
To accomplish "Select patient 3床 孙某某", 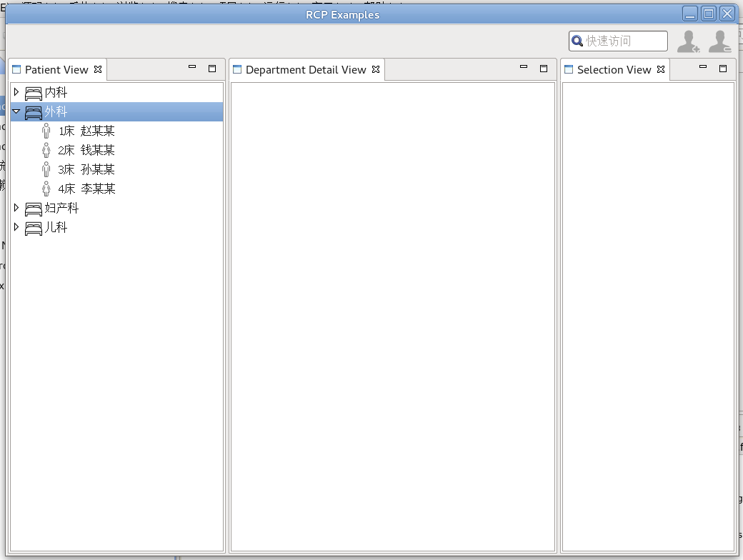I will pyautogui.click(x=86, y=169).
